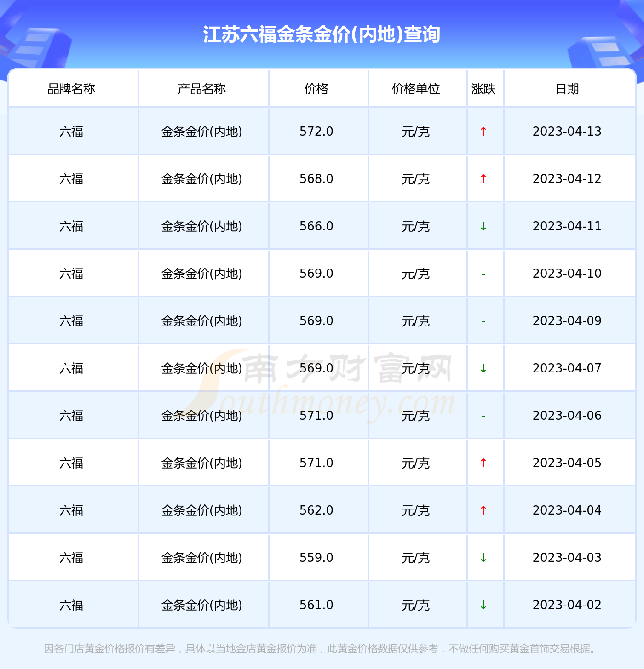Screen dimensions: 644x669
Task: Click the 价格单位 column header
Action: coord(416,89)
